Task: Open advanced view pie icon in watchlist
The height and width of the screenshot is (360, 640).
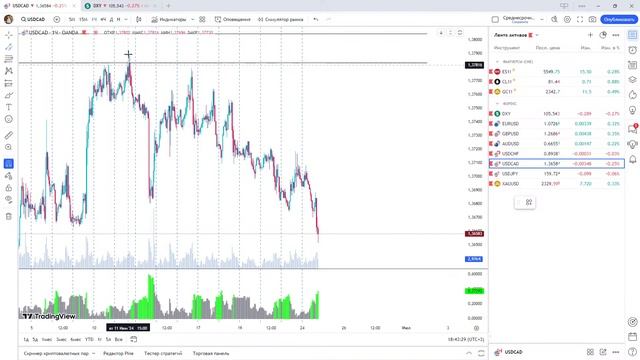Action: (x=603, y=35)
